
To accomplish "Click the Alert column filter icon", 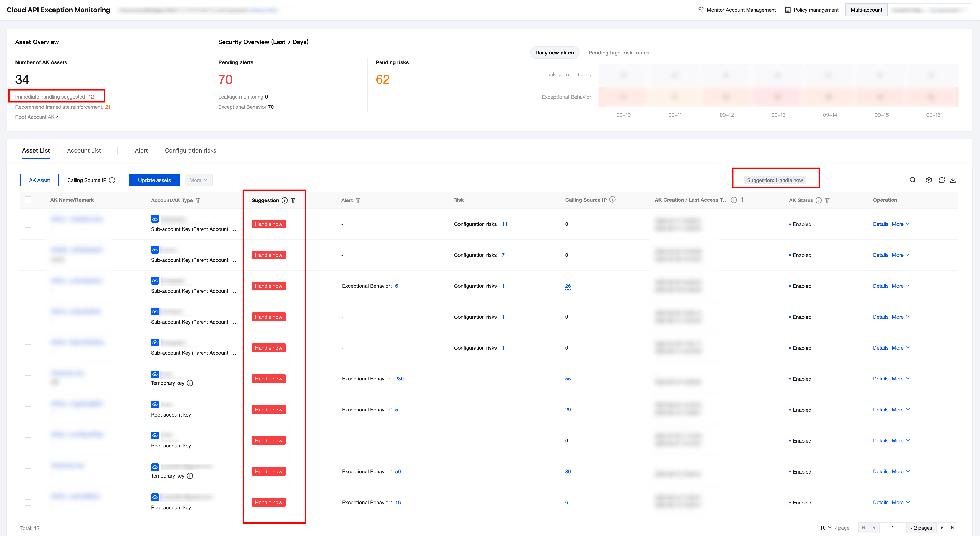I will coord(358,200).
